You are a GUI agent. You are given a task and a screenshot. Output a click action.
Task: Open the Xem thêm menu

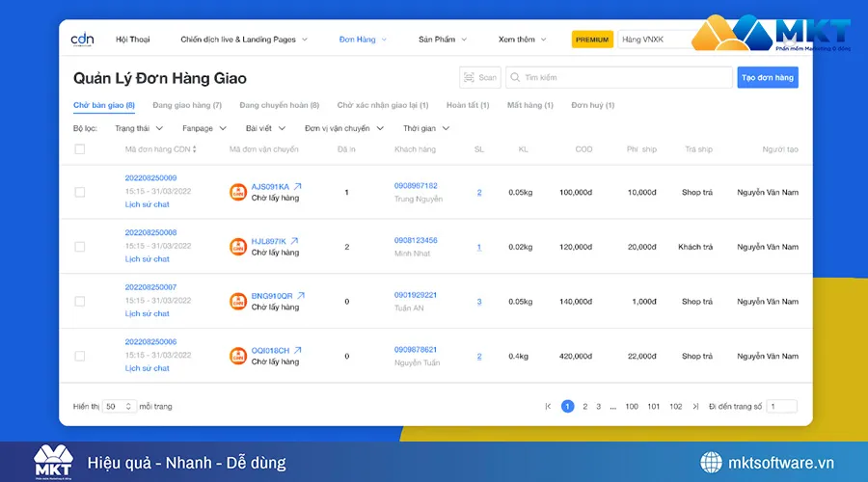(x=522, y=40)
